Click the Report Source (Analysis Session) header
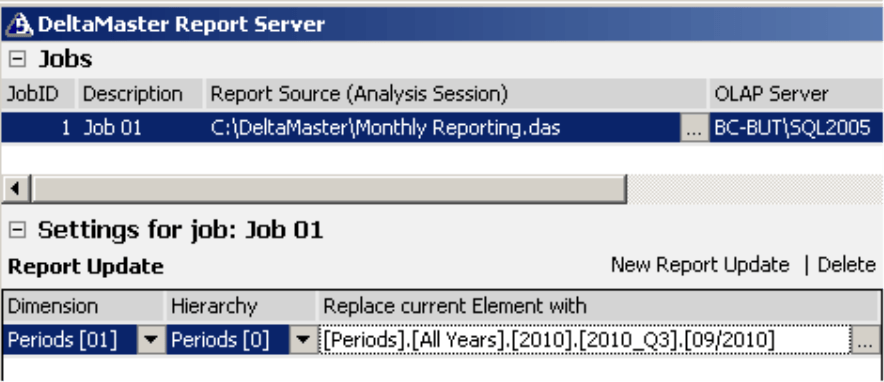The width and height of the screenshot is (884, 382). coord(456,94)
